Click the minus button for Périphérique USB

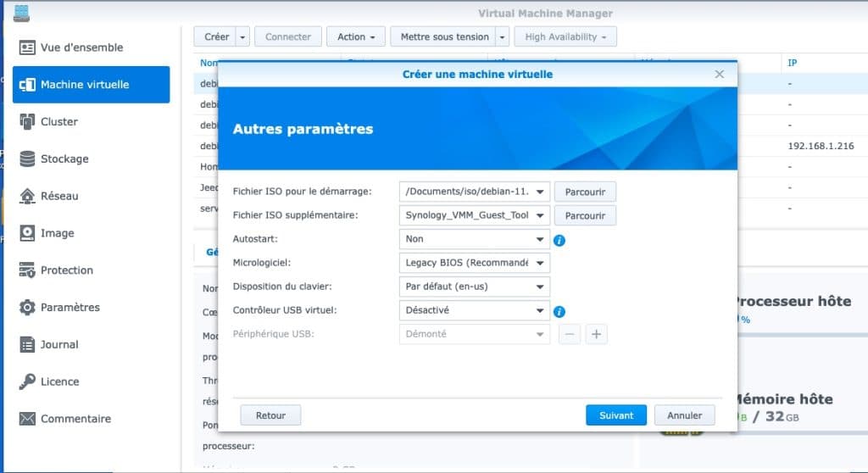(x=570, y=334)
